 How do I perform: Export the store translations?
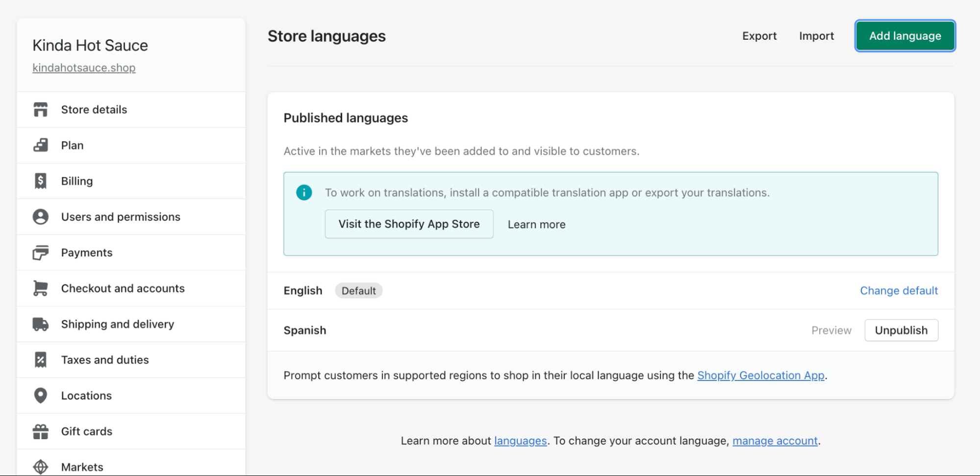pos(759,35)
